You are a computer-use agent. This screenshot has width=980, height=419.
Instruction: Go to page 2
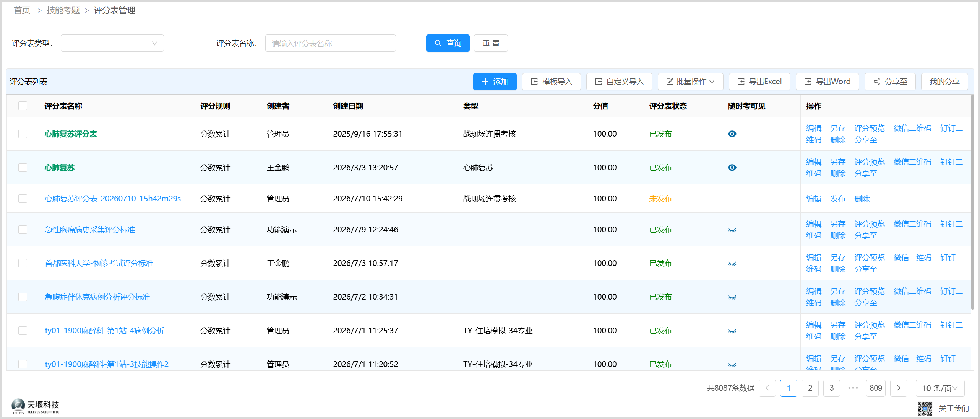pos(810,388)
